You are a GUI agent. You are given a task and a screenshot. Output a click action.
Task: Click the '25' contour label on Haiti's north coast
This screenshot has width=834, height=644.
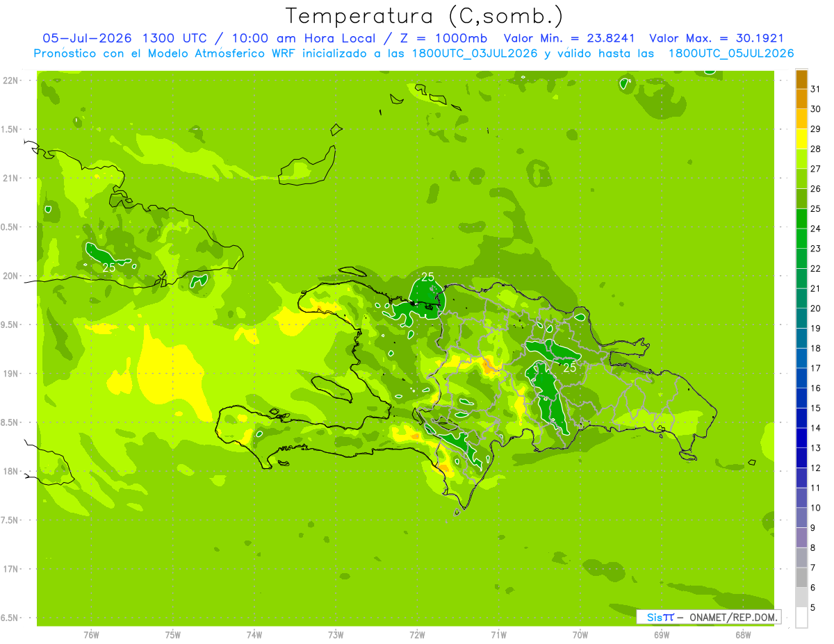click(427, 276)
